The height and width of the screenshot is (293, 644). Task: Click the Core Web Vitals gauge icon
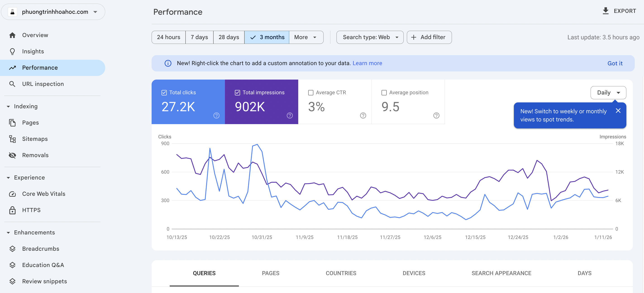point(12,194)
